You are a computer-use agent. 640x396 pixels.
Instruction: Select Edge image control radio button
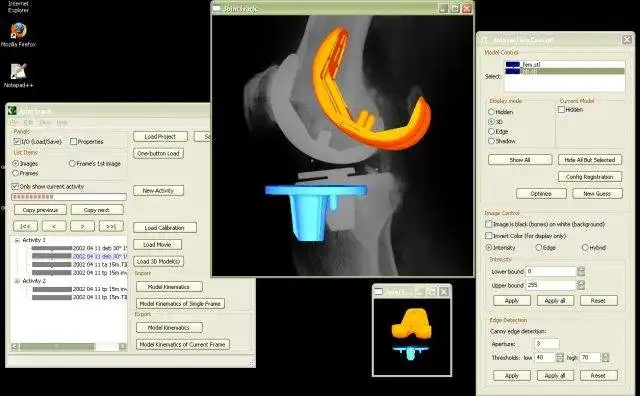pos(538,247)
